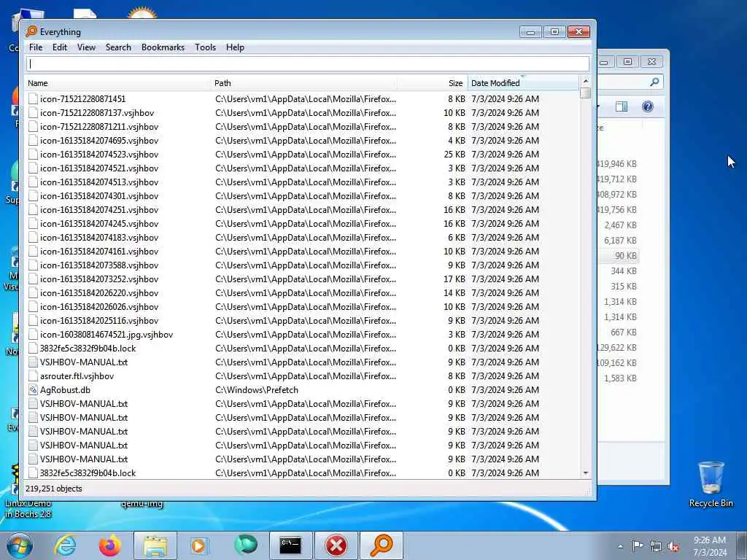Open the File menu
This screenshot has height=560, width=747.
tap(36, 47)
